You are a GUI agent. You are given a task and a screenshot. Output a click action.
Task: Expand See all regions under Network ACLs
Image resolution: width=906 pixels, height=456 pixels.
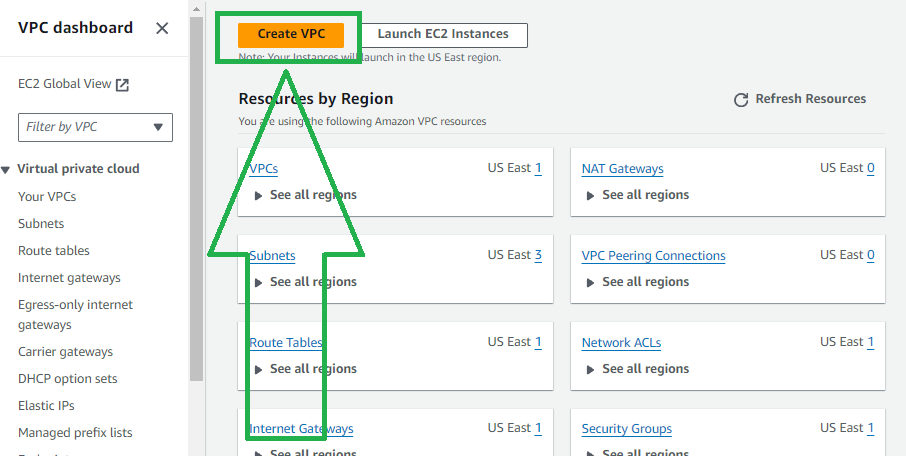[x=638, y=369]
